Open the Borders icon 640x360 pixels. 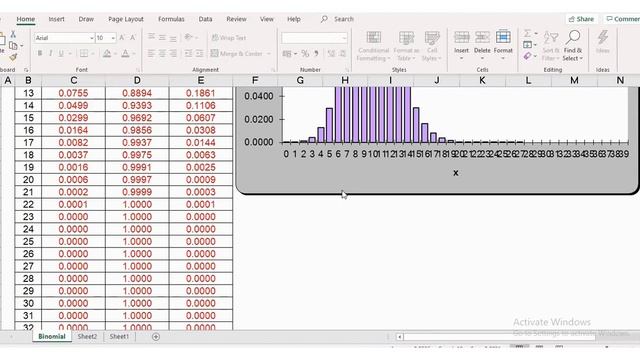[84, 53]
